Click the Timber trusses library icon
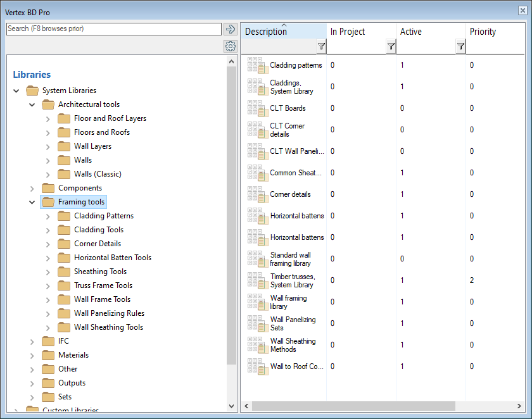This screenshot has width=532, height=419. 258,280
